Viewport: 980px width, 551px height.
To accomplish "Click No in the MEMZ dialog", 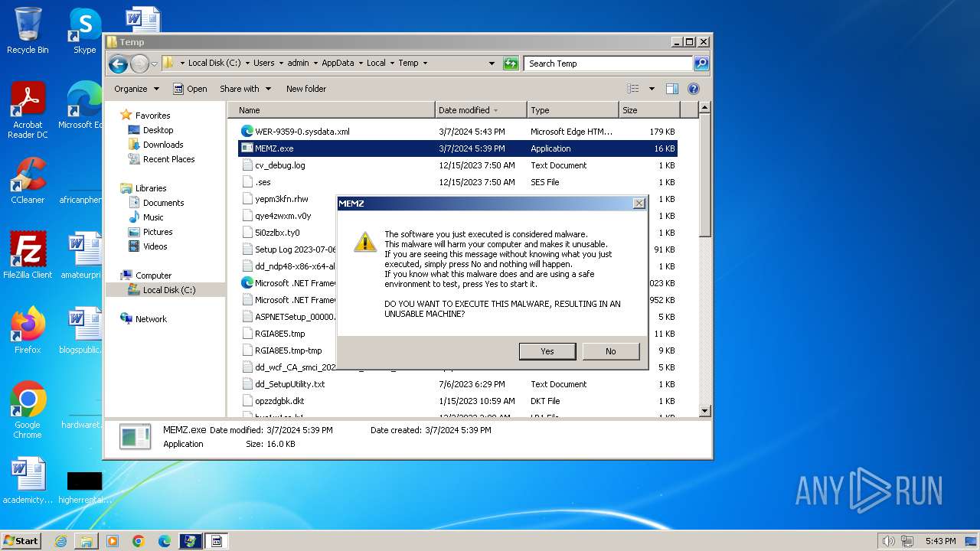I will pyautogui.click(x=610, y=351).
